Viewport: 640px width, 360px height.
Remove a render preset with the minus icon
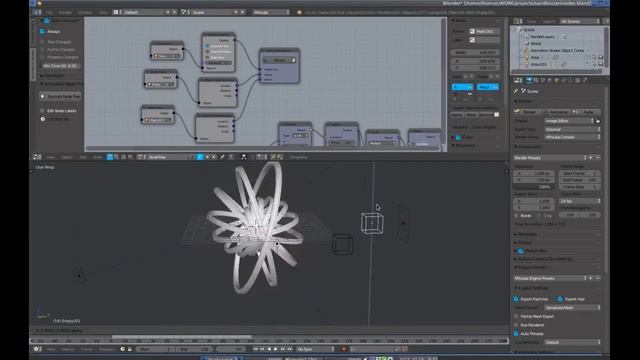point(598,158)
